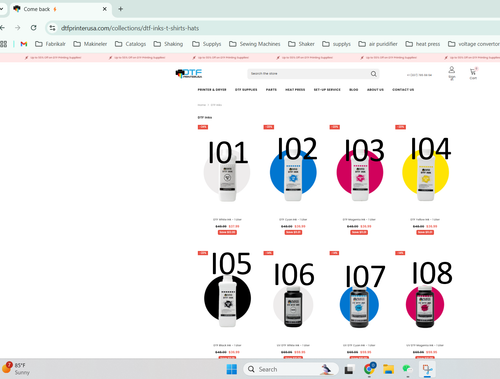
Task: Switch to the Come back browser tab
Action: point(60,9)
